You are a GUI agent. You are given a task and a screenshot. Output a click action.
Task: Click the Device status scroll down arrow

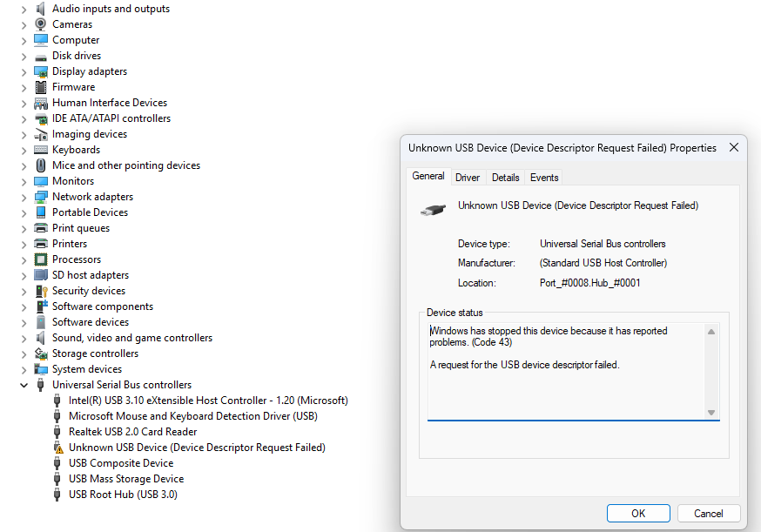711,413
